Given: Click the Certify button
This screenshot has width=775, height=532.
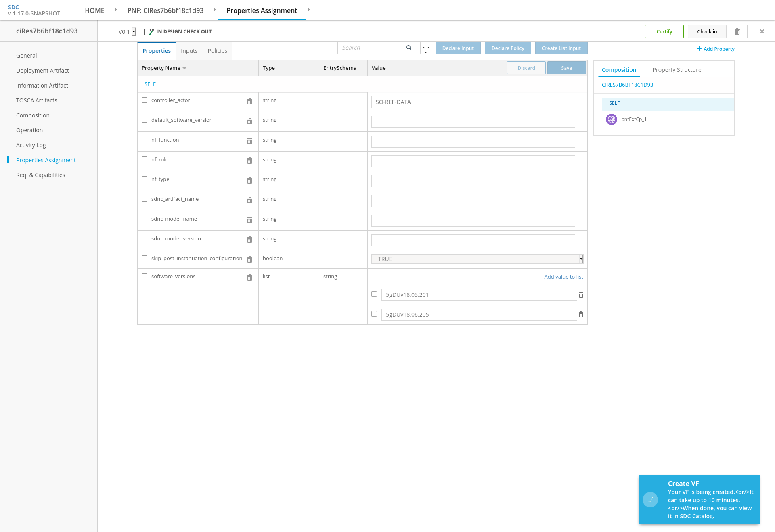Looking at the screenshot, I should (664, 31).
